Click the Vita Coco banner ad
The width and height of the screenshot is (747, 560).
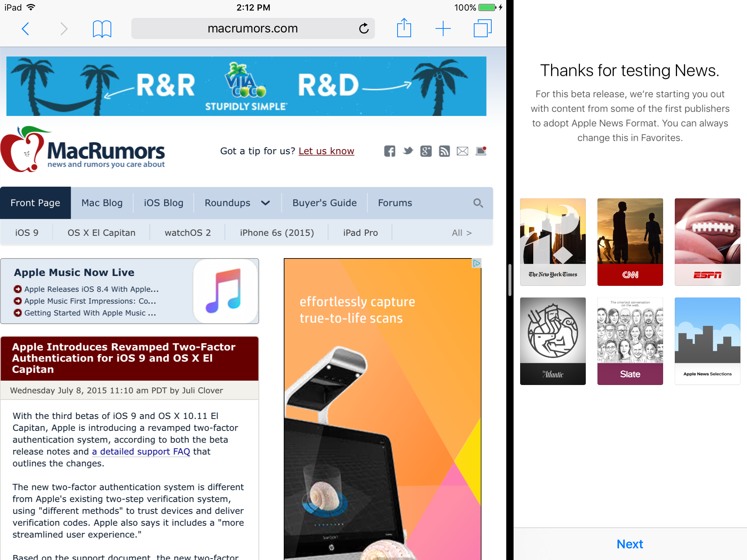click(246, 86)
